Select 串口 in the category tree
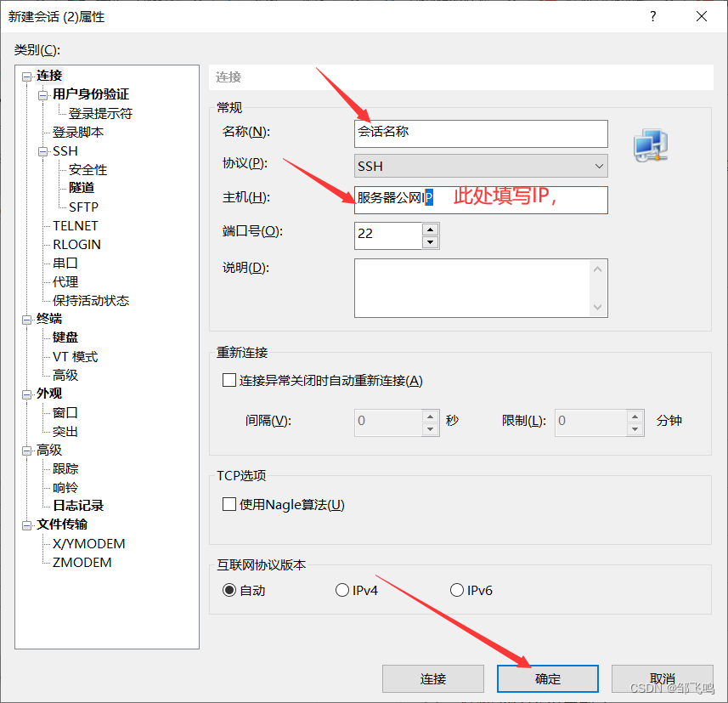 (x=65, y=263)
